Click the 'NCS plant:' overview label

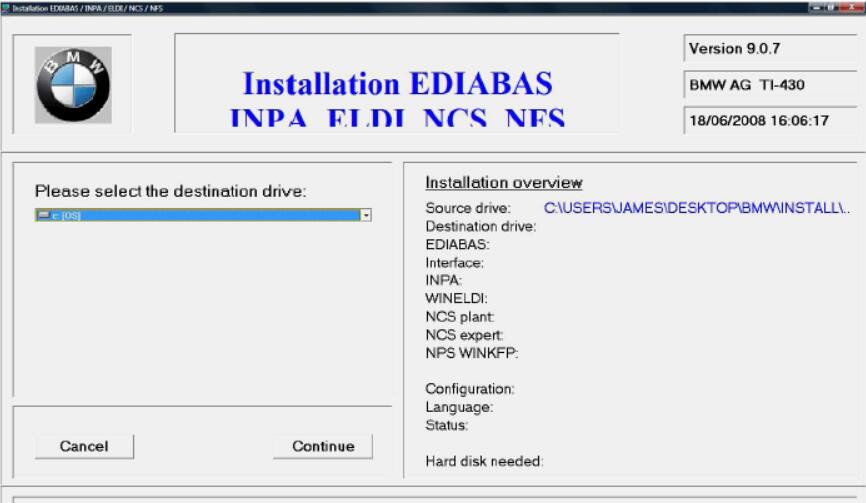click(460, 317)
